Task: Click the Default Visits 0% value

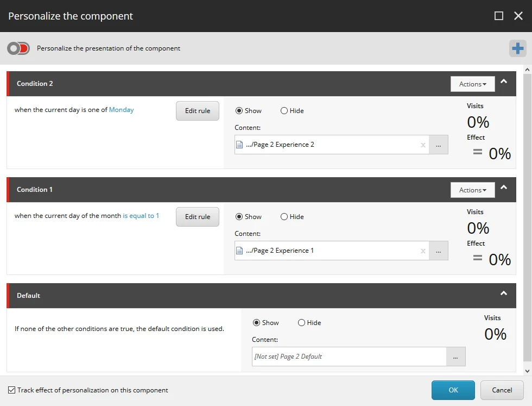Action: (495, 334)
